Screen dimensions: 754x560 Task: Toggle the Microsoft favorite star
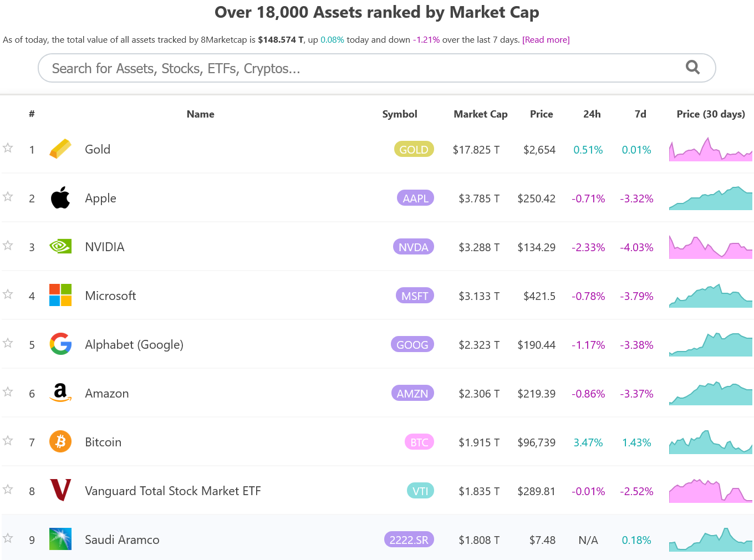pyautogui.click(x=8, y=294)
